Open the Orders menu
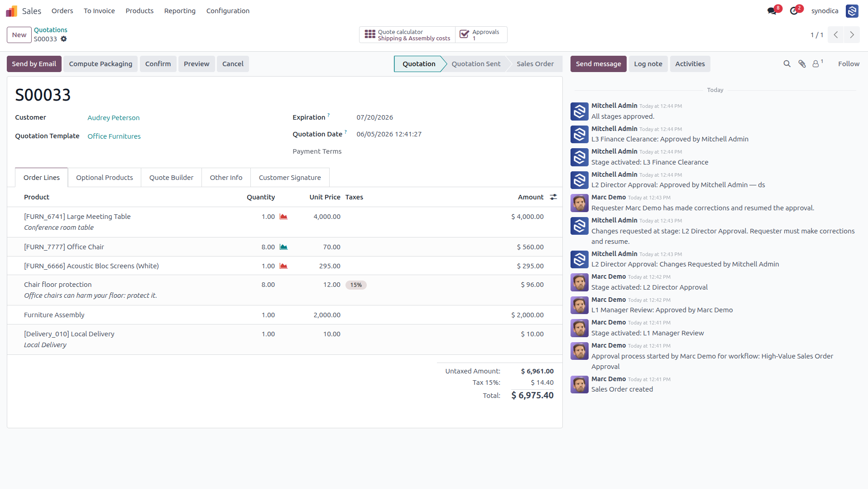 pos(62,11)
